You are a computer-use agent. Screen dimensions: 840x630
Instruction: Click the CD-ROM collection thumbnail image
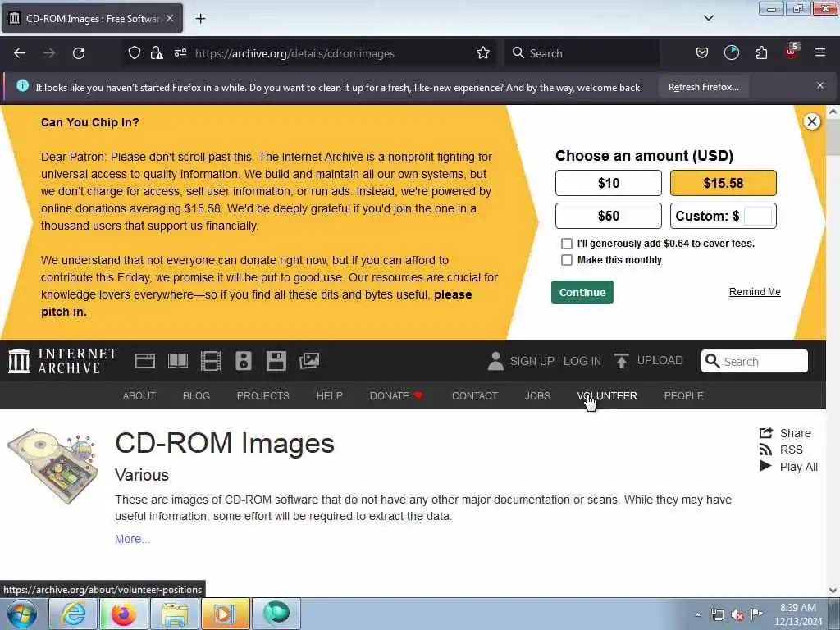(x=52, y=466)
